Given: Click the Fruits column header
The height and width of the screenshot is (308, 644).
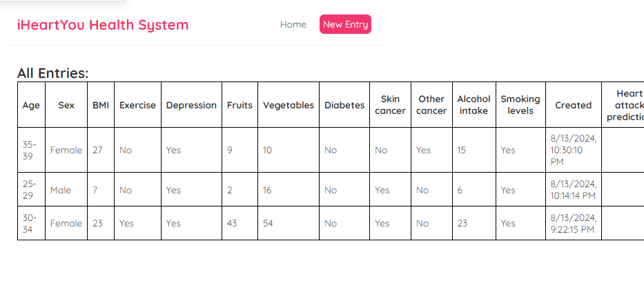Looking at the screenshot, I should [240, 105].
